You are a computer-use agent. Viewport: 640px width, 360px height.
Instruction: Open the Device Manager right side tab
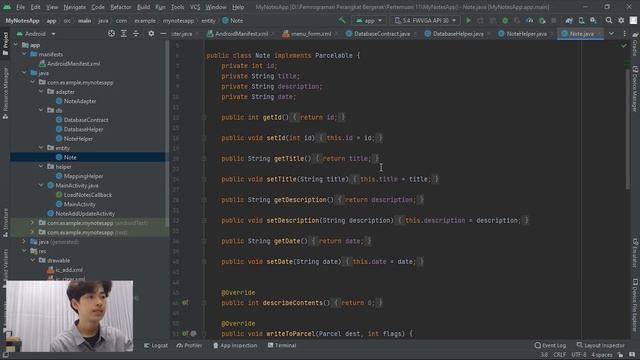point(635,89)
